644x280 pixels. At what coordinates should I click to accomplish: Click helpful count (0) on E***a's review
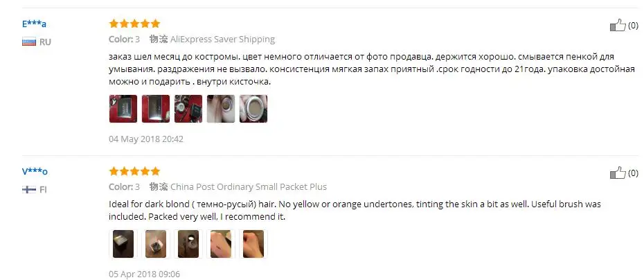tap(634, 26)
